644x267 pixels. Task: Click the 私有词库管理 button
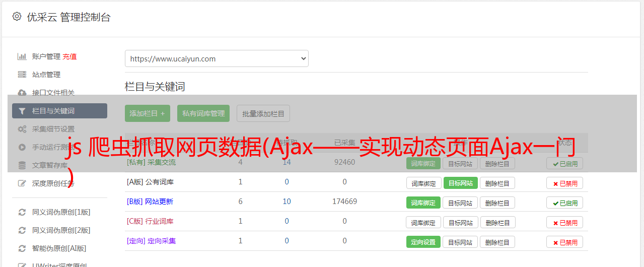[203, 113]
